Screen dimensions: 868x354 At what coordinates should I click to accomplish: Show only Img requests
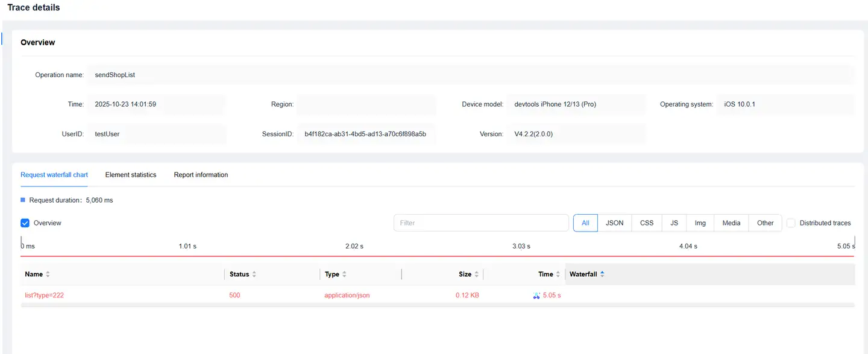coord(700,223)
